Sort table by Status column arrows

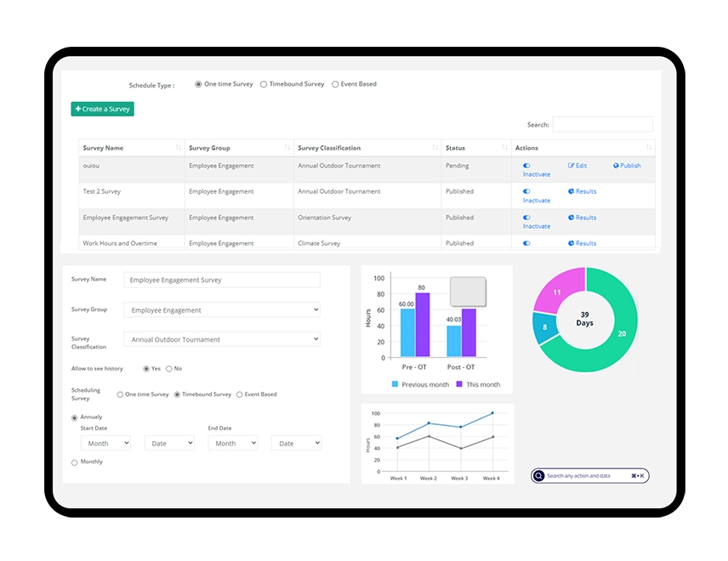point(504,148)
